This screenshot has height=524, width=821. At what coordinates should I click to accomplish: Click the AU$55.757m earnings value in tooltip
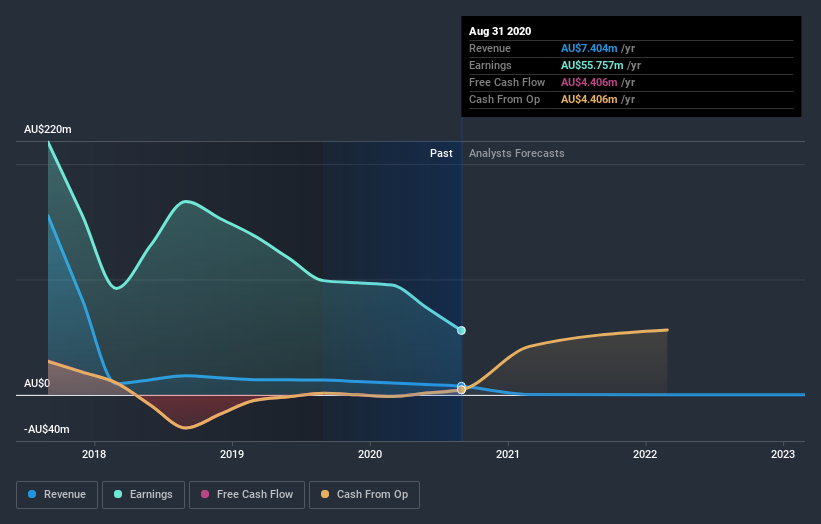coord(592,65)
